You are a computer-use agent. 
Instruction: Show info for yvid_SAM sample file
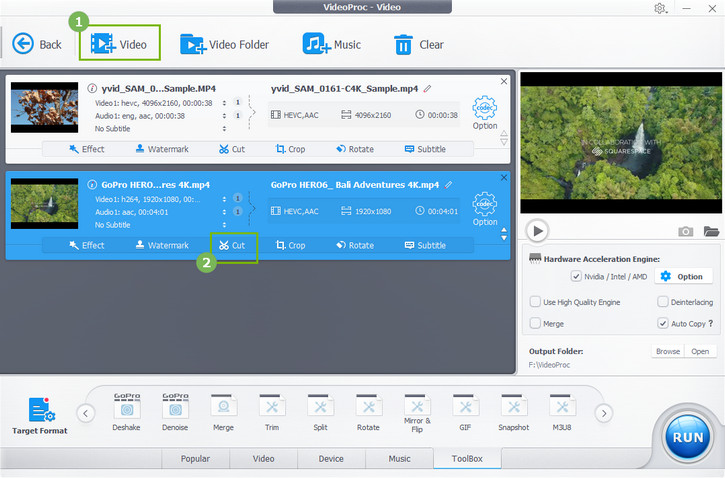[92, 88]
